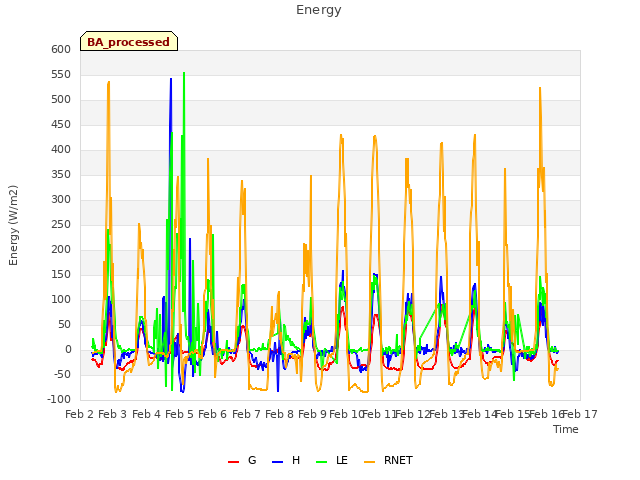Image resolution: width=640 pixels, height=480 pixels.
Task: Click the blue H legend swatch
Action: (277, 461)
